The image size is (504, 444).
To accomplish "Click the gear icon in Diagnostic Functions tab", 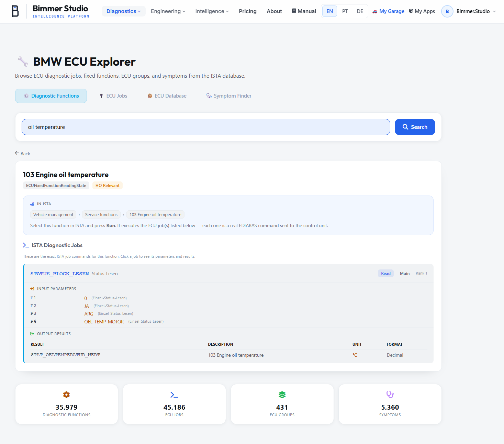I will pos(26,96).
